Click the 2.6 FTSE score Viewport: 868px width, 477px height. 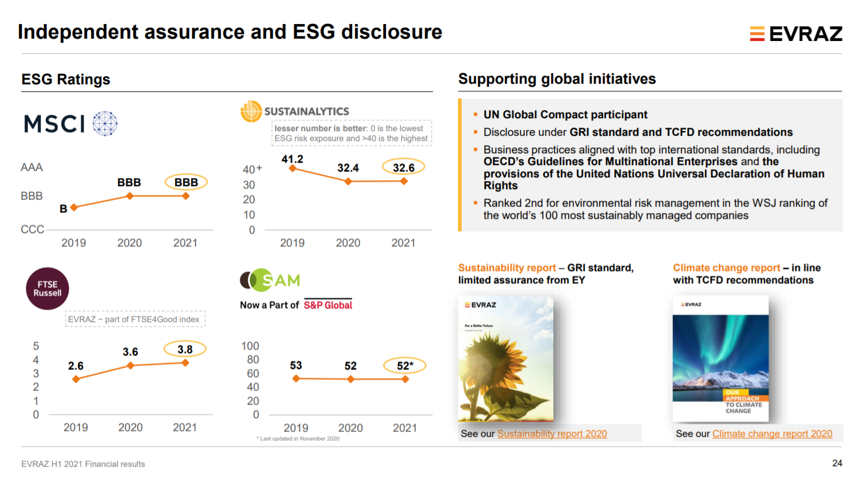(75, 366)
